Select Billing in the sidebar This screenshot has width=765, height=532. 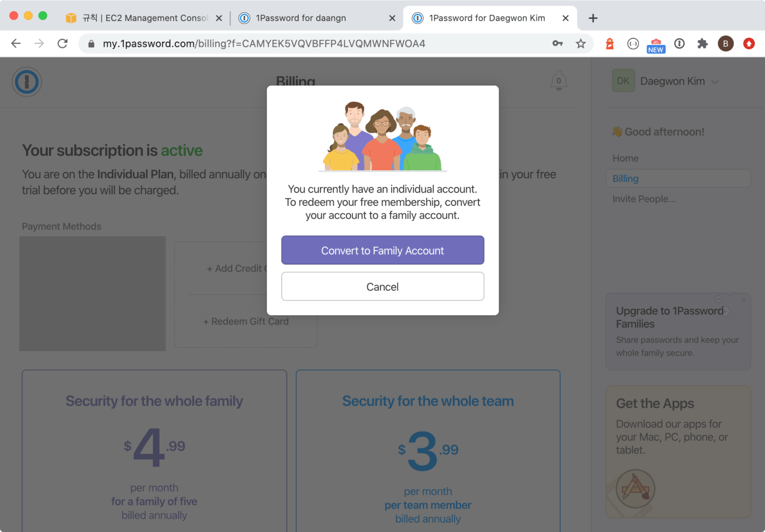[x=626, y=179]
